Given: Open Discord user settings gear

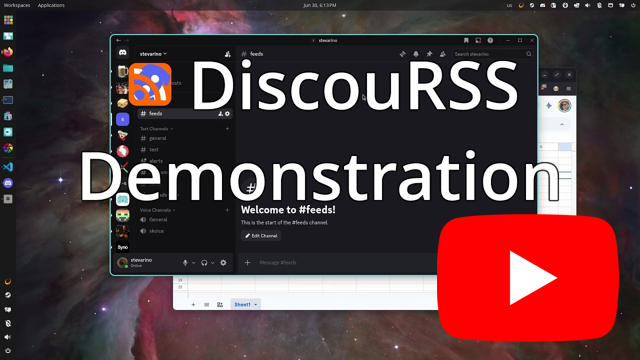Looking at the screenshot, I should tap(223, 263).
